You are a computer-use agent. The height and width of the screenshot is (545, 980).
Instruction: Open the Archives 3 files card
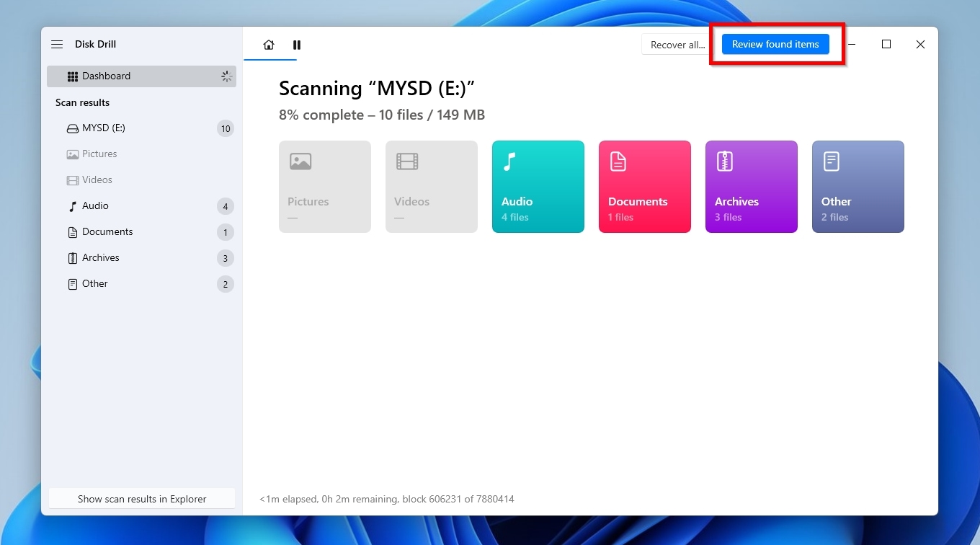tap(752, 187)
